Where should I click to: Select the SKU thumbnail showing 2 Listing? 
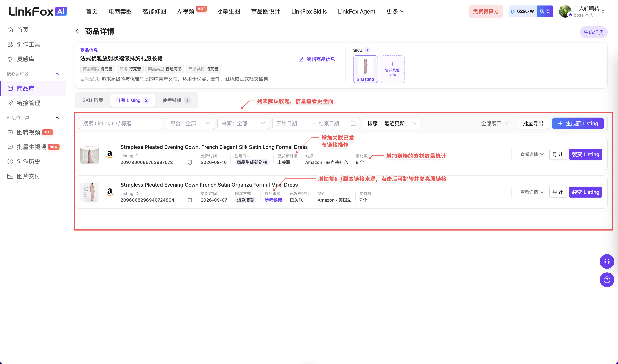pyautogui.click(x=365, y=69)
